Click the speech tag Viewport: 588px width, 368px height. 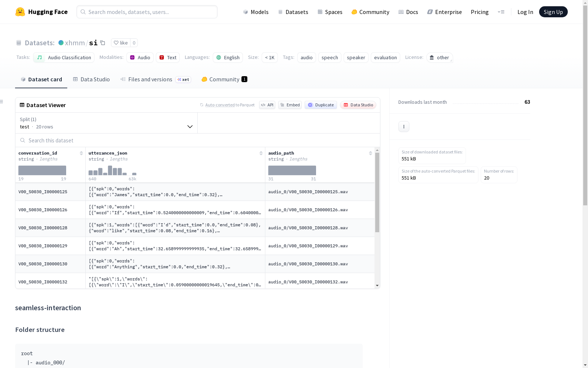coord(330,57)
